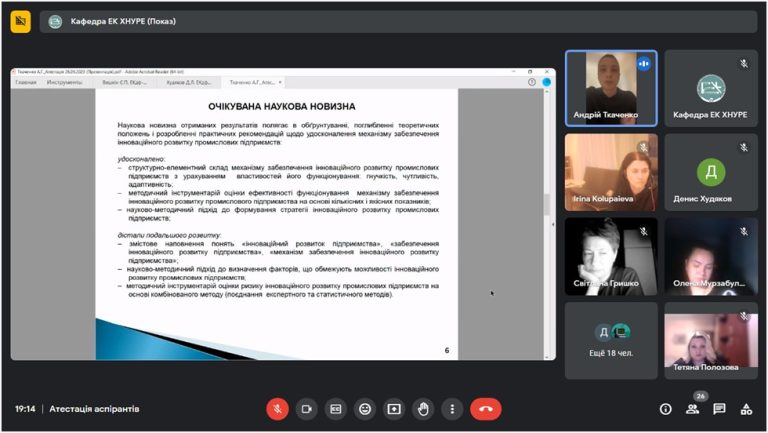768x433 pixels.
Task: Unmute the microphone button
Action: tap(277, 409)
